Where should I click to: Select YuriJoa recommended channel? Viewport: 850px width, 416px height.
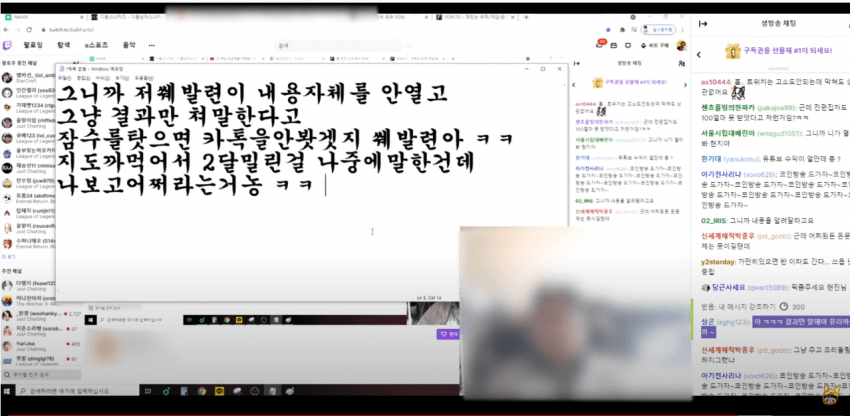[x=41, y=346]
